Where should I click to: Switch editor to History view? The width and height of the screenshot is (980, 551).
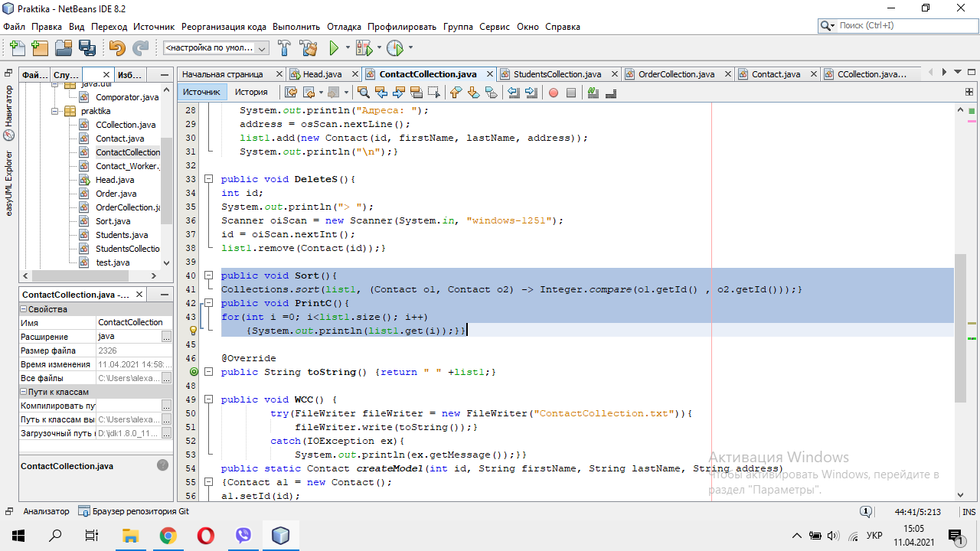click(251, 92)
